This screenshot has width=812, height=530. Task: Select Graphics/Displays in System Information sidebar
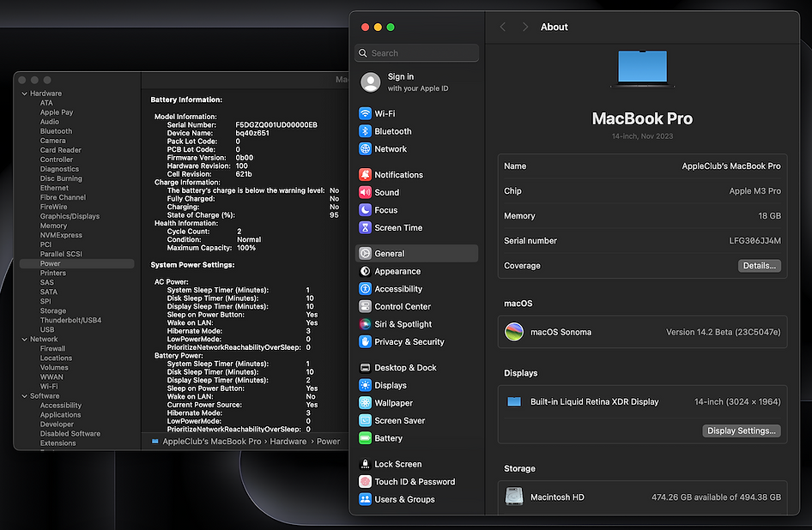[x=70, y=216]
